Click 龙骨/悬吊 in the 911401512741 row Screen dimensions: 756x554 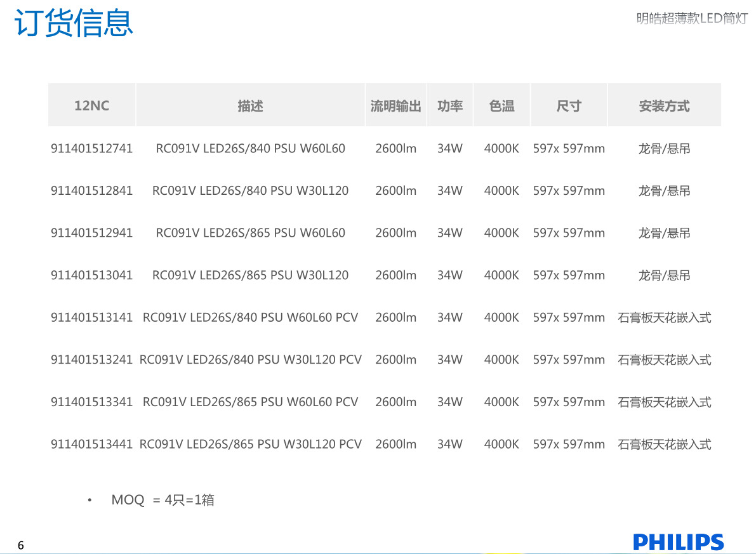665,148
